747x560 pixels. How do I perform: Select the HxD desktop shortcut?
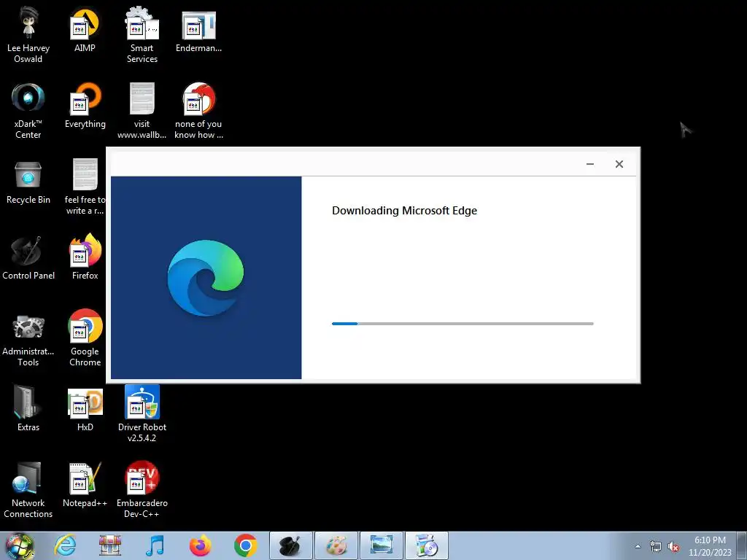85,410
